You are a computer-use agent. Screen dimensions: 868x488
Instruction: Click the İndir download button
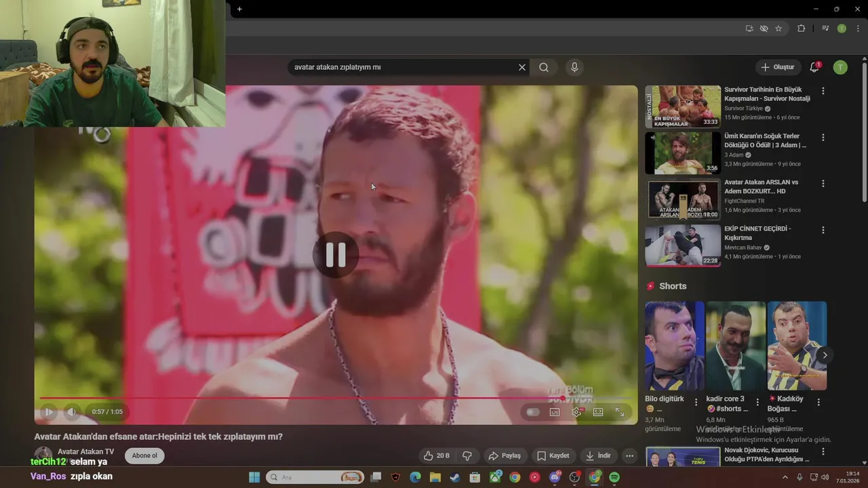click(x=598, y=455)
